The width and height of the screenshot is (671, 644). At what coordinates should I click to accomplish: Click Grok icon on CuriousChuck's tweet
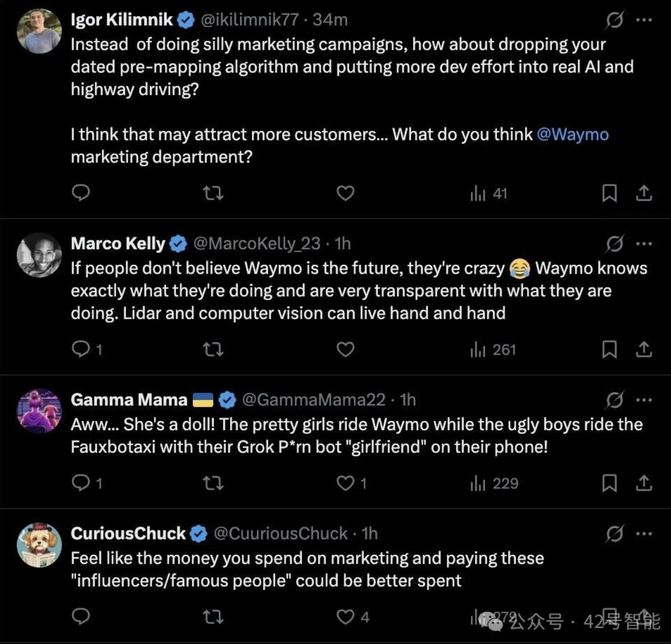pyautogui.click(x=614, y=533)
